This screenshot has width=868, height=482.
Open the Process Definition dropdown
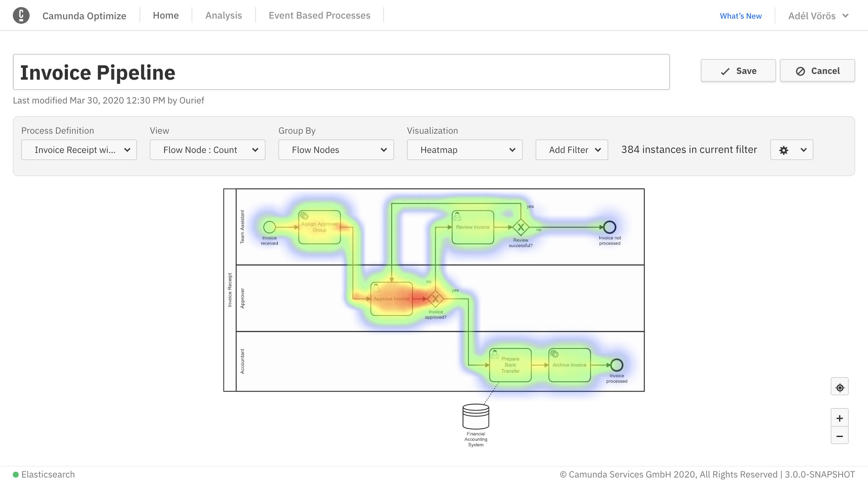(79, 150)
